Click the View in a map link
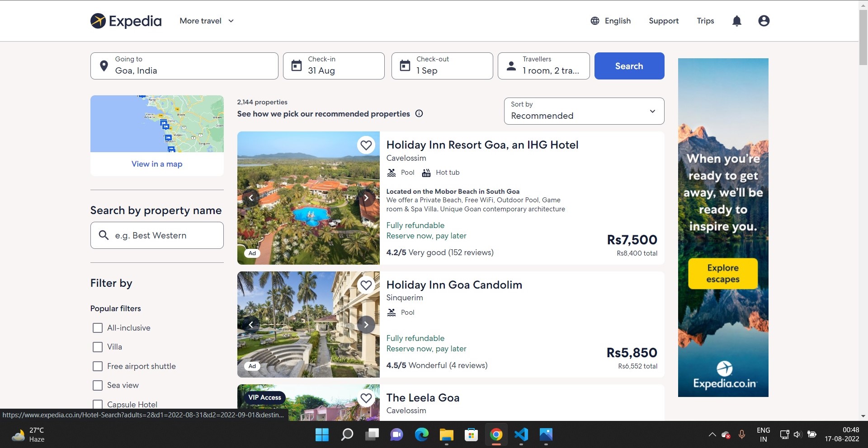The image size is (868, 448). point(157,164)
